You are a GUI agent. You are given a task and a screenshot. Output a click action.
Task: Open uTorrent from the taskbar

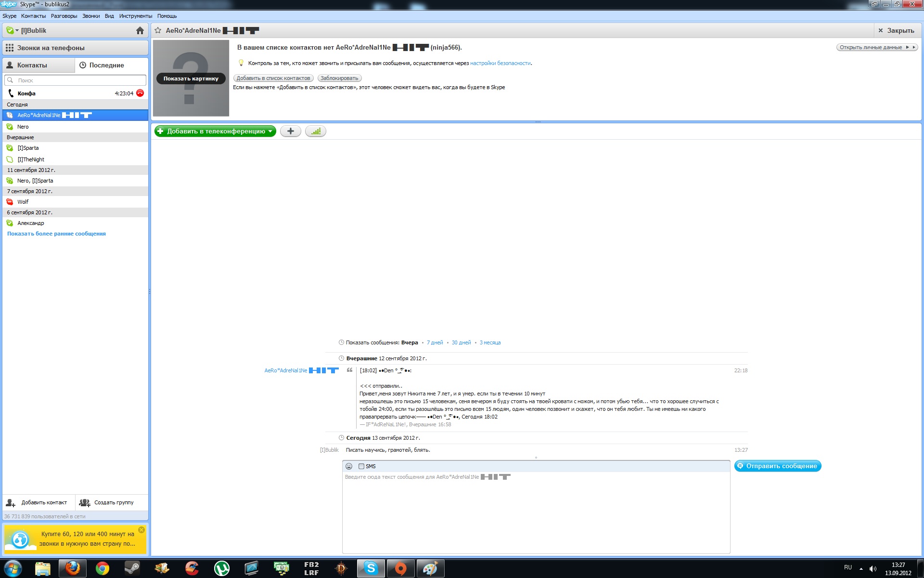click(x=222, y=569)
